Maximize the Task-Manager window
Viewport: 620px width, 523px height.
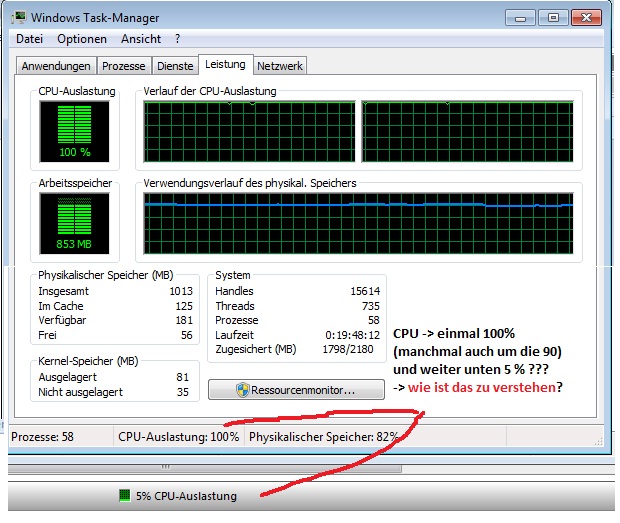[x=553, y=18]
